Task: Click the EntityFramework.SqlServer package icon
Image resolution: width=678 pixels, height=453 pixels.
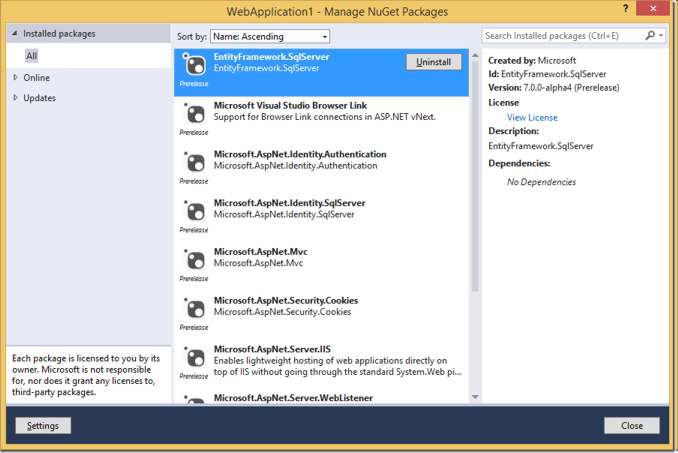Action: (195, 66)
